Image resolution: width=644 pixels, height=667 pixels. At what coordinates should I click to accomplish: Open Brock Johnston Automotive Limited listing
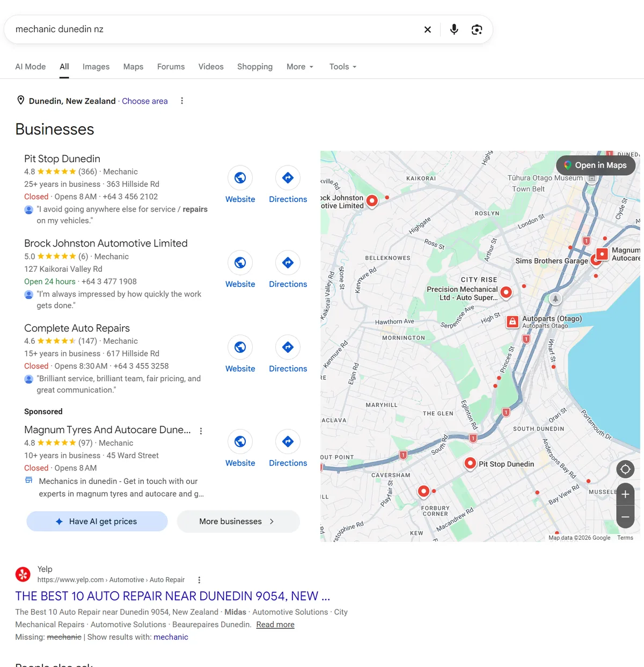(x=106, y=243)
